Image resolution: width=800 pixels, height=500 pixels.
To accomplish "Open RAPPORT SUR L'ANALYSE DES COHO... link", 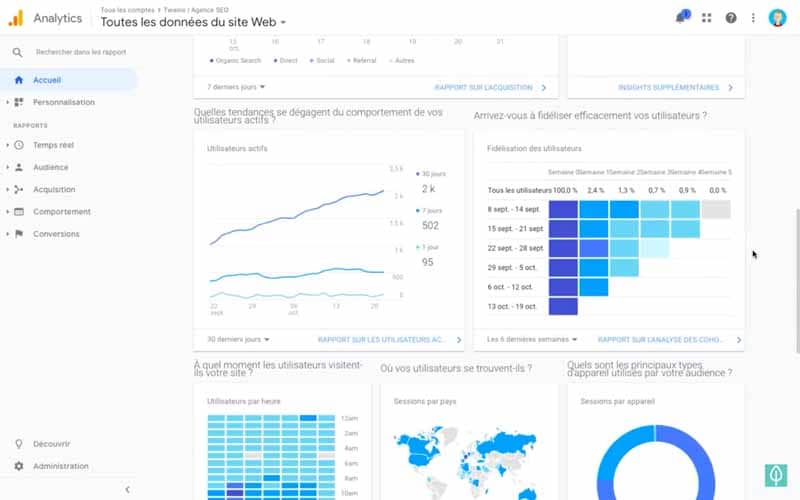I will click(x=661, y=340).
